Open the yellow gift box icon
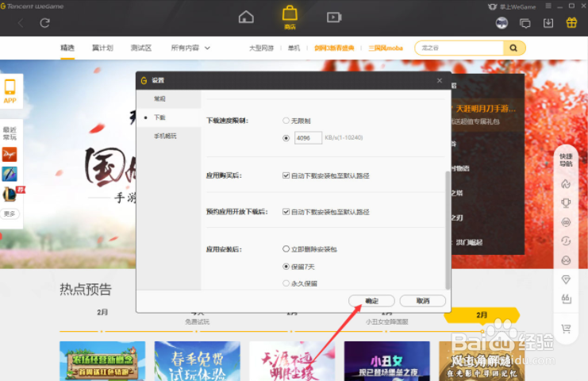This screenshot has height=381, width=588. (x=571, y=22)
